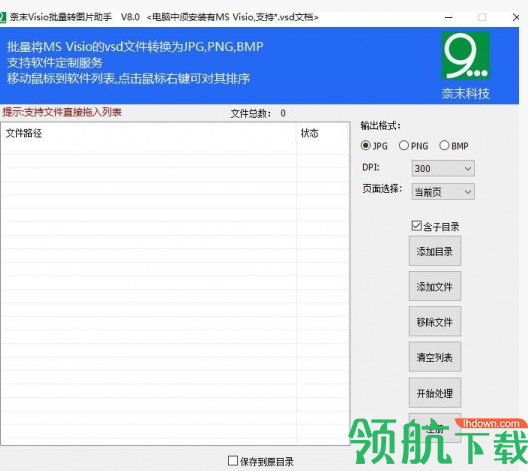The image size is (528, 471).
Task: Click the 开始处理 button
Action: coord(435,393)
